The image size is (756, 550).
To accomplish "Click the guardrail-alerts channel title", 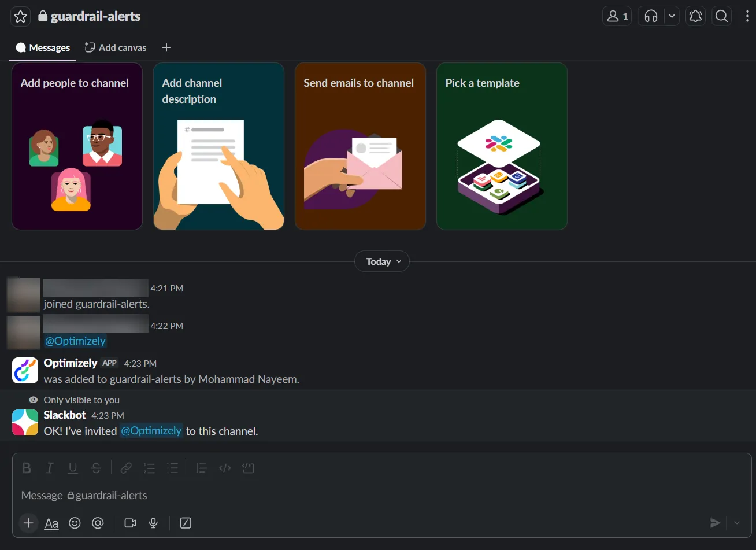I will point(90,16).
